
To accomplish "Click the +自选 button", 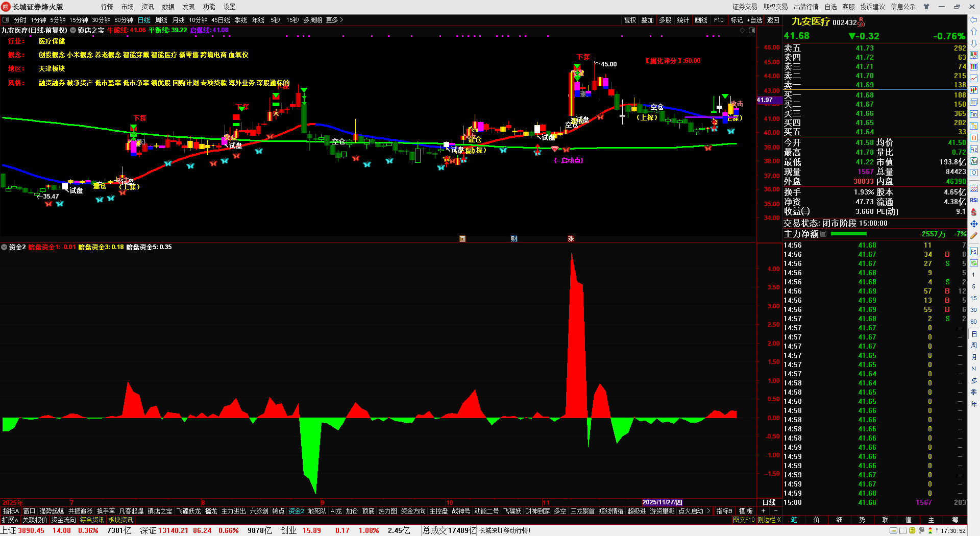I will (x=754, y=20).
